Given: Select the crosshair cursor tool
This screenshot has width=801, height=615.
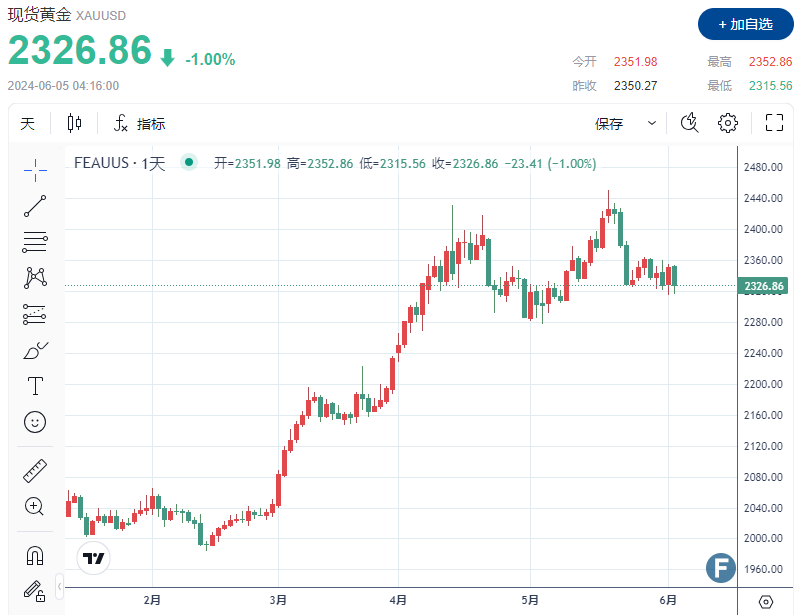Looking at the screenshot, I should (x=35, y=169).
